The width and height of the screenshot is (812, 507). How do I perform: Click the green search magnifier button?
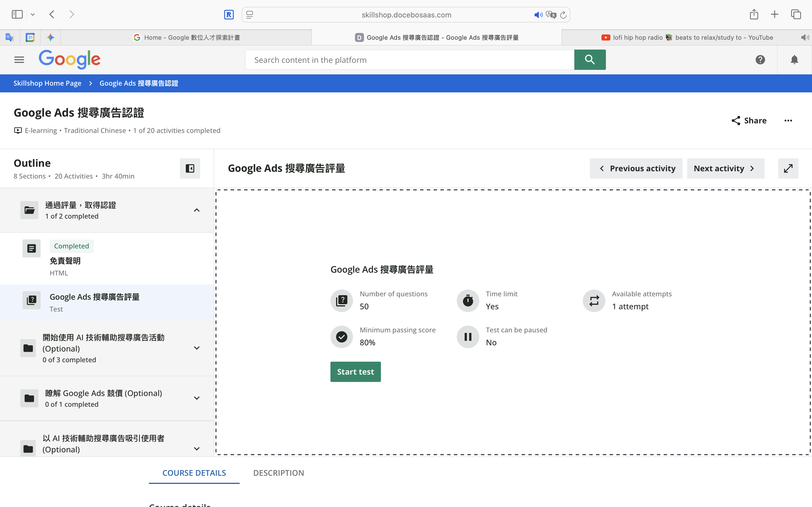(x=590, y=60)
